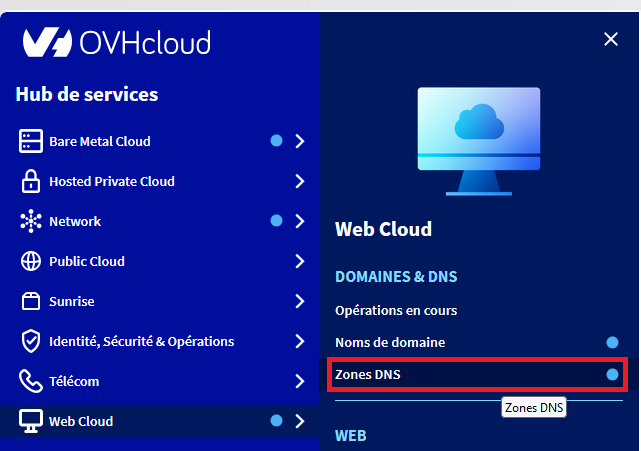Open the Sunrise menu entry
Image resolution: width=641 pixels, height=451 pixels.
point(159,301)
